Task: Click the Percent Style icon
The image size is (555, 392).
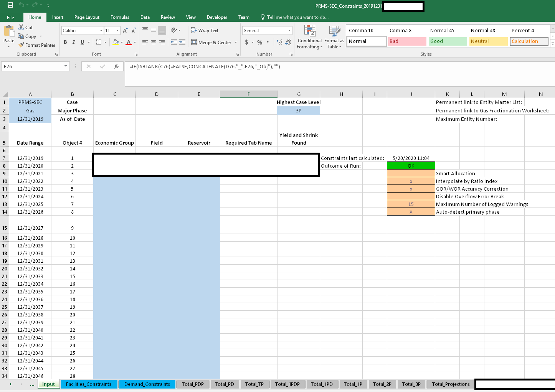Action: [x=260, y=42]
